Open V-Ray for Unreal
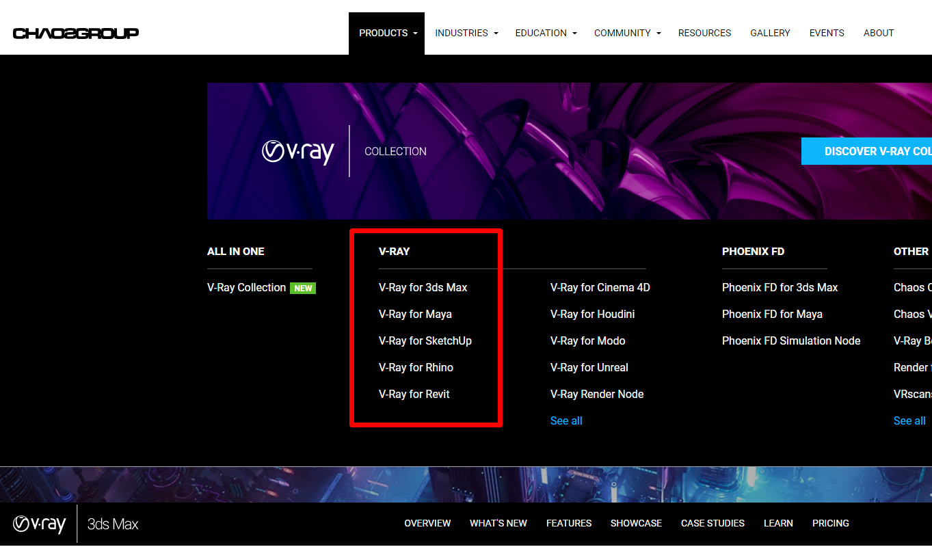932x560 pixels. 589,368
